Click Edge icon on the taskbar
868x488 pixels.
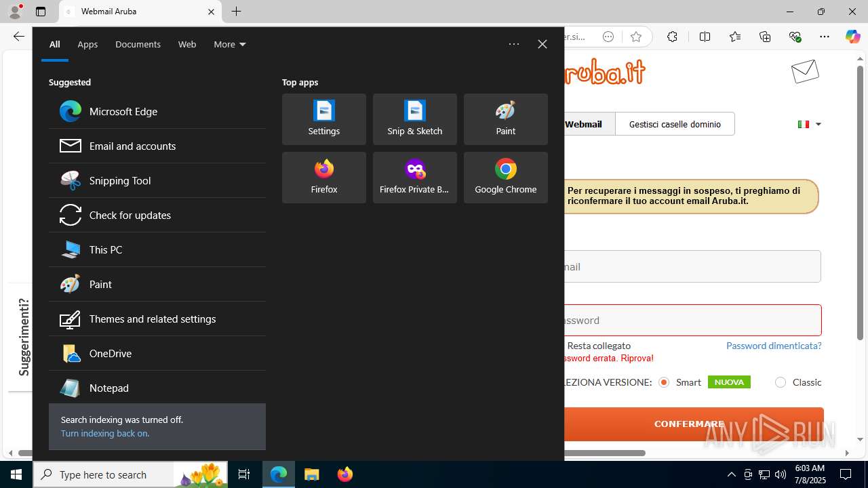tap(279, 474)
